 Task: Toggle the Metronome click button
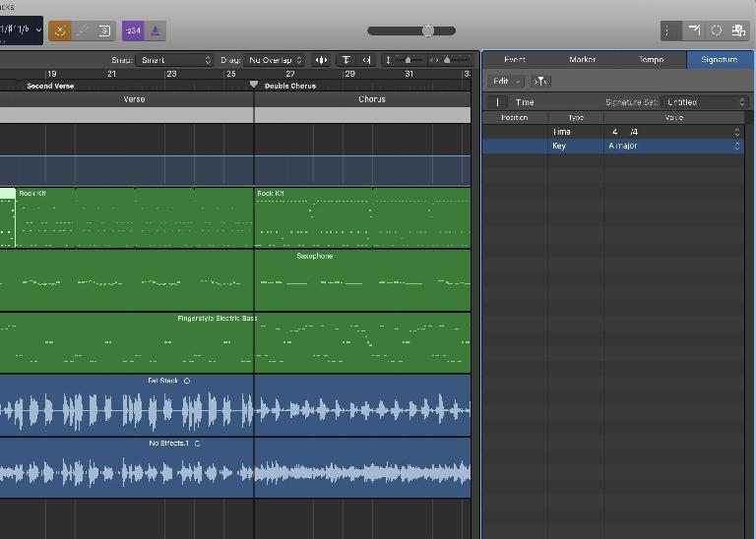(x=156, y=30)
